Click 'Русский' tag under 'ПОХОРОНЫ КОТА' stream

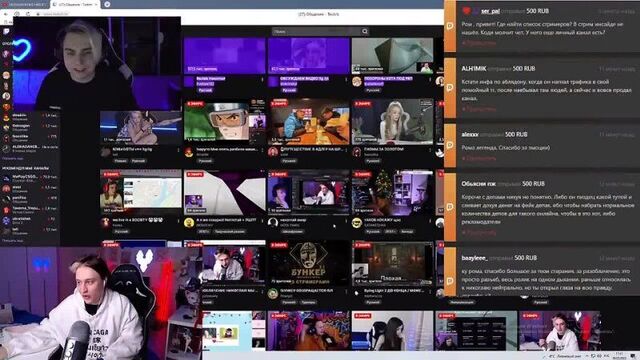(x=373, y=90)
